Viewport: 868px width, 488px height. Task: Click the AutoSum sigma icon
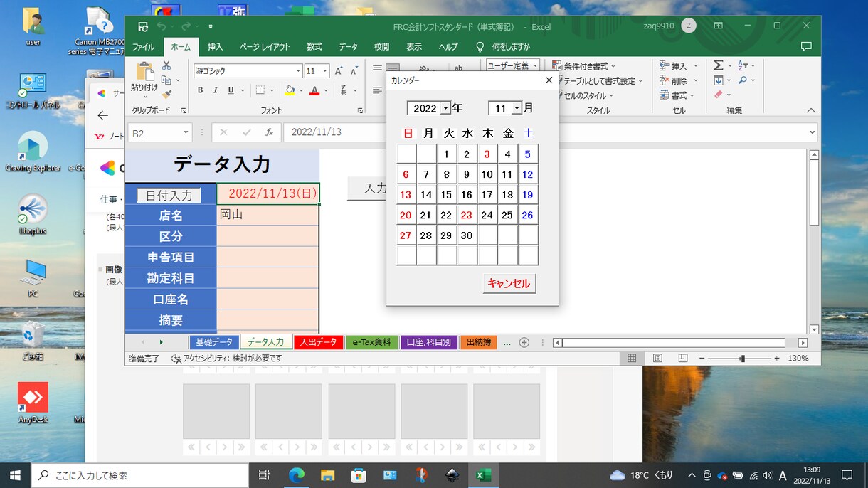point(719,65)
